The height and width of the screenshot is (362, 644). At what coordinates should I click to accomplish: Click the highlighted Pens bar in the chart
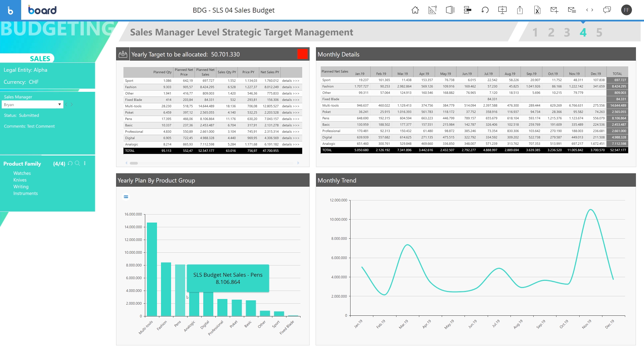pos(180,290)
